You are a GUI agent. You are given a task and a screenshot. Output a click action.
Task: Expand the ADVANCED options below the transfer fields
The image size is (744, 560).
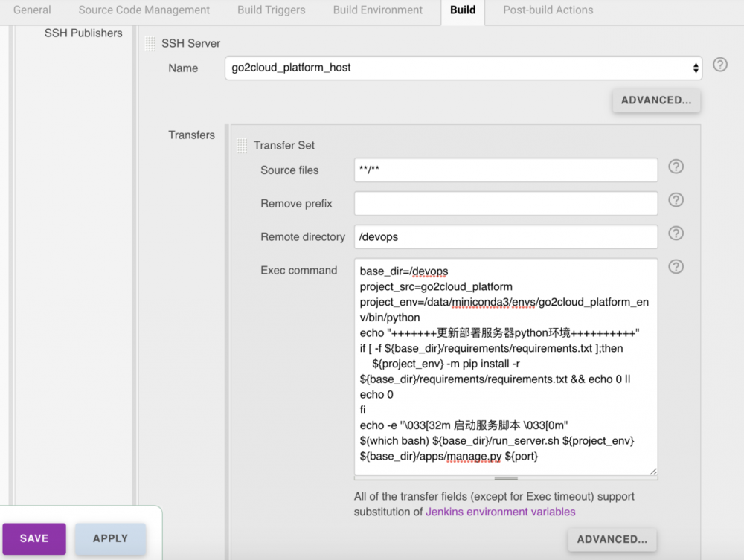click(x=612, y=540)
